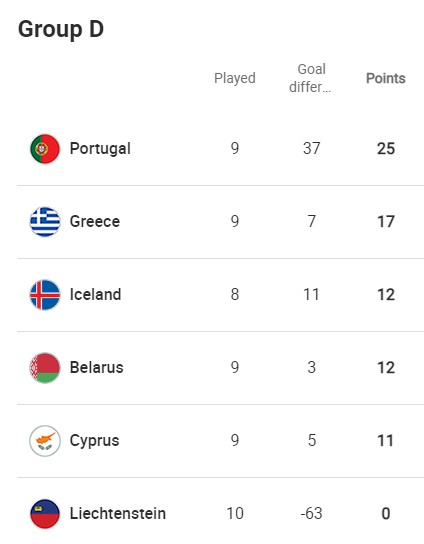Click the Points column header
The width and height of the screenshot is (424, 544).
(385, 78)
